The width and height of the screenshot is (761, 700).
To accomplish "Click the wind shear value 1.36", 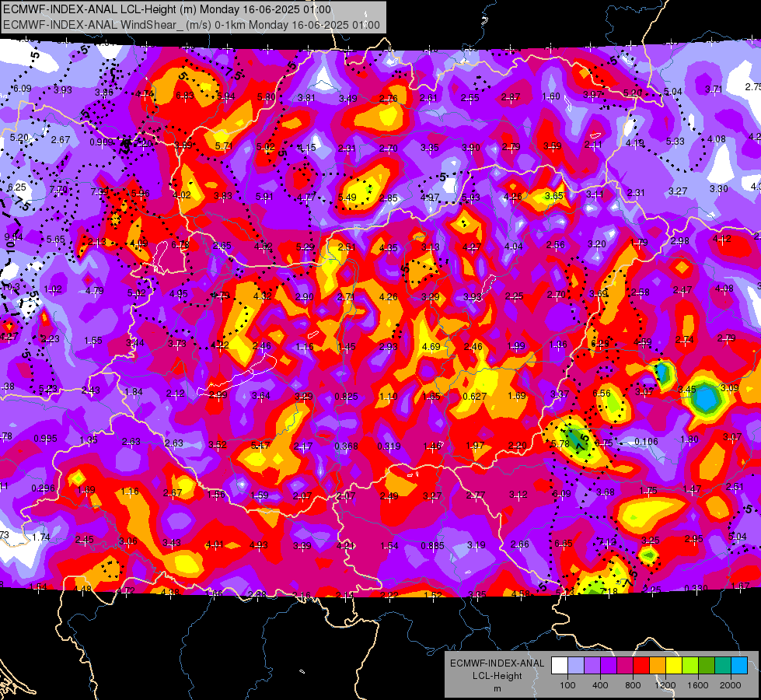I will click(558, 345).
